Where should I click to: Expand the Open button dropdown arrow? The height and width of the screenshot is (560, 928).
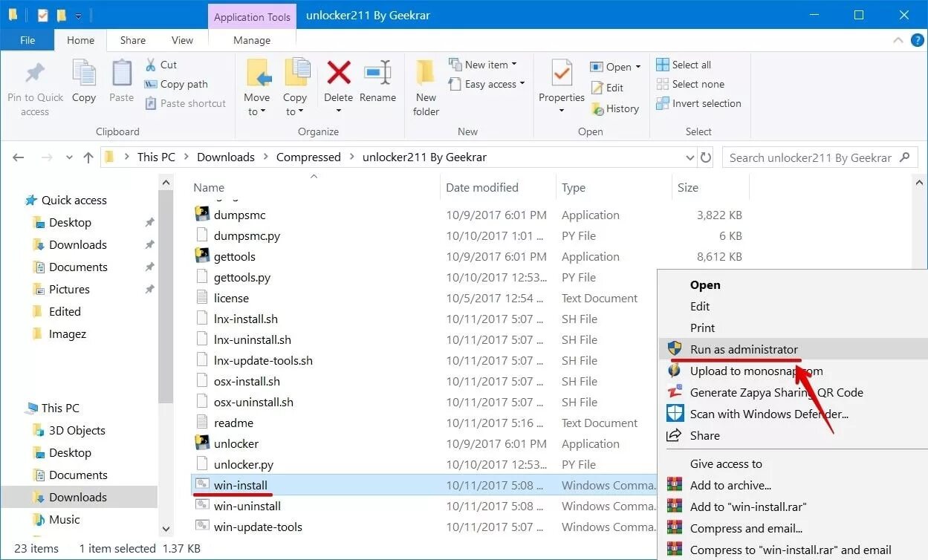click(637, 67)
